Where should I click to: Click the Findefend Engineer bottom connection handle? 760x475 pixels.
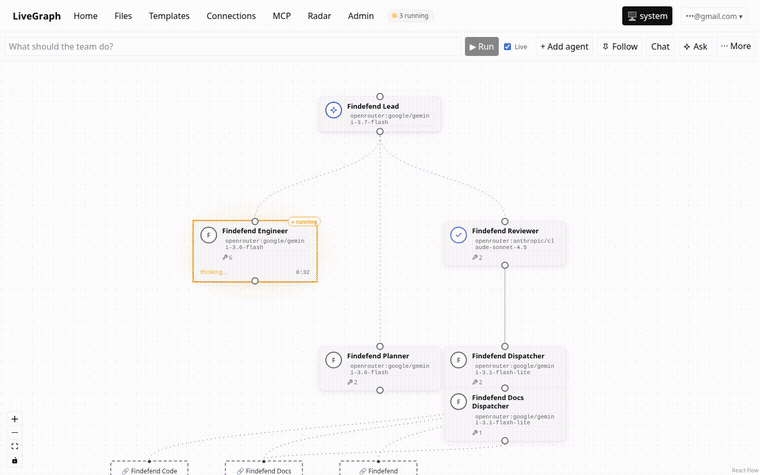click(255, 281)
